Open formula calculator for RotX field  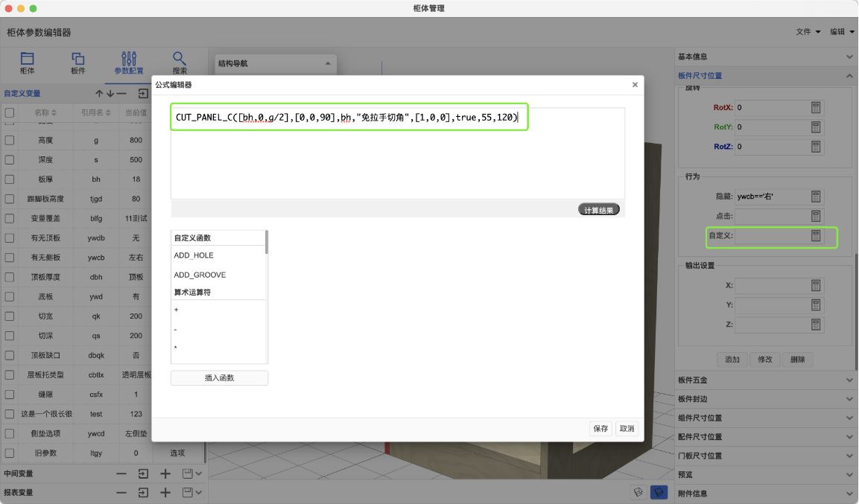click(x=816, y=107)
